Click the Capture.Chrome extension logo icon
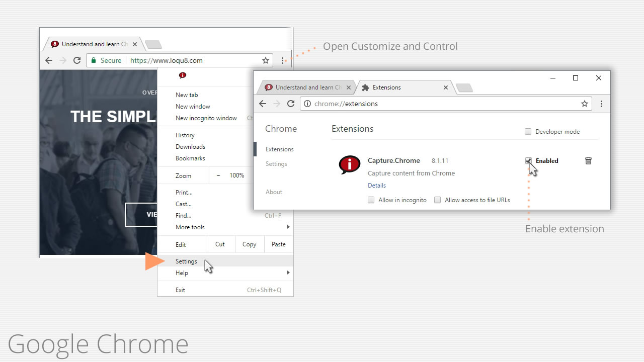This screenshot has width=644, height=362. point(349,164)
